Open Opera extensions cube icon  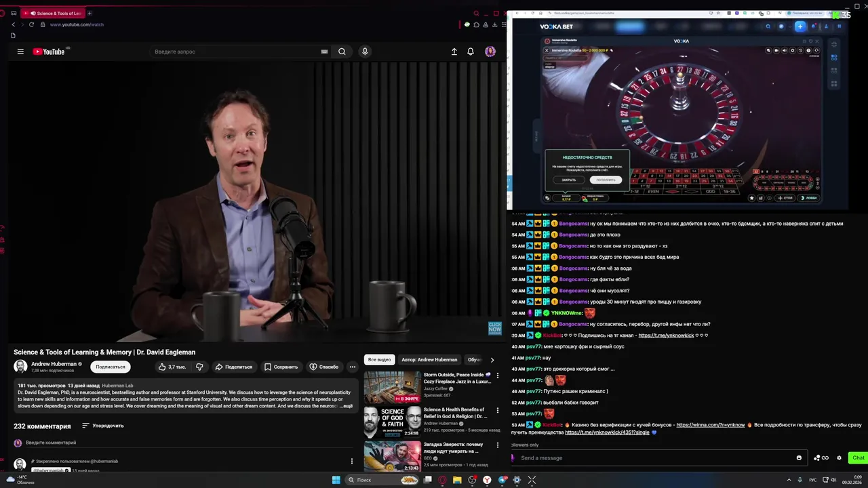[x=476, y=24]
